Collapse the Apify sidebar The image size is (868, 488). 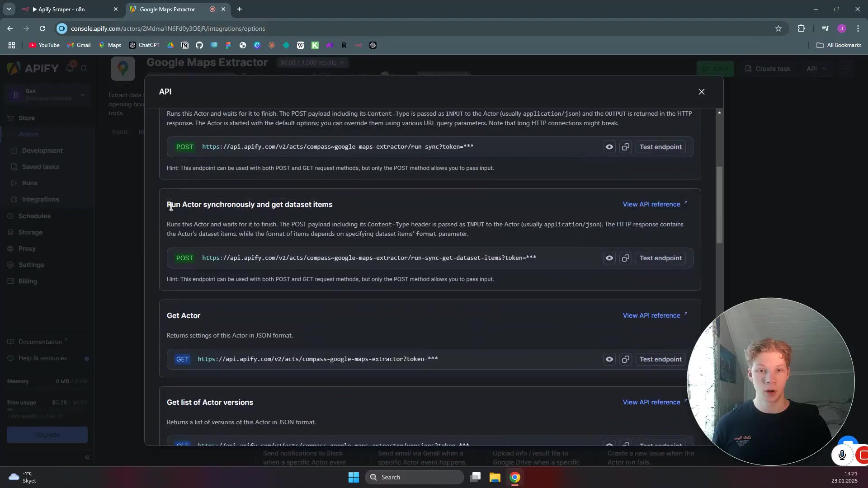tap(87, 457)
